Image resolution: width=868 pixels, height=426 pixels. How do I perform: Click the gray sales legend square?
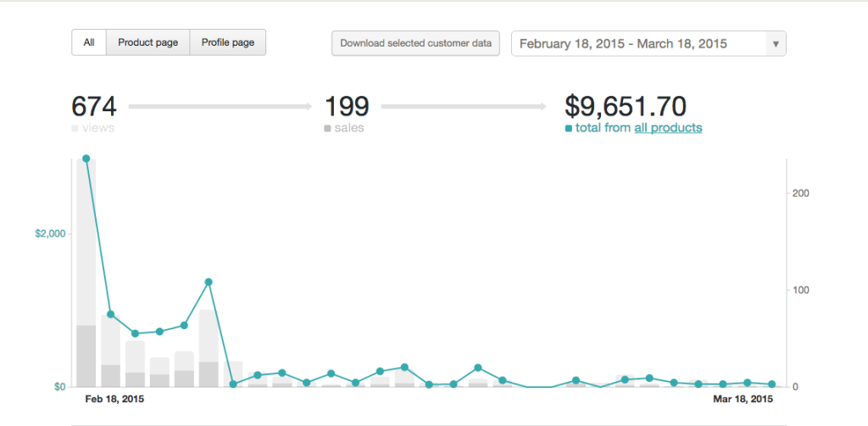[x=328, y=128]
